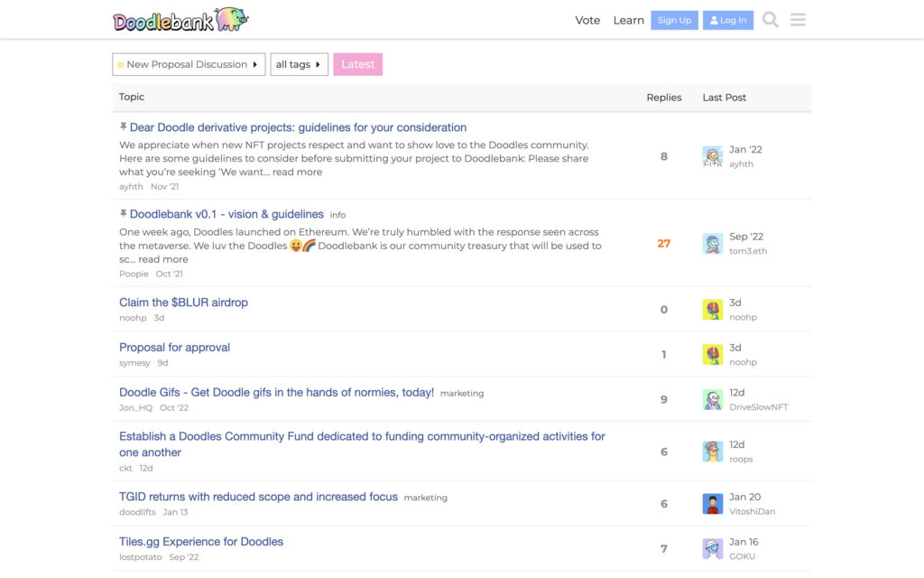Click the marketing tag on Doodle Gifs topic
Screen dimensions: 924x578
462,394
